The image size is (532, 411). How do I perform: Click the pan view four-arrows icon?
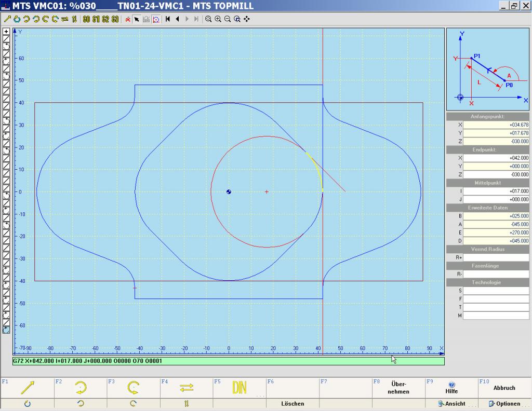[x=247, y=19]
